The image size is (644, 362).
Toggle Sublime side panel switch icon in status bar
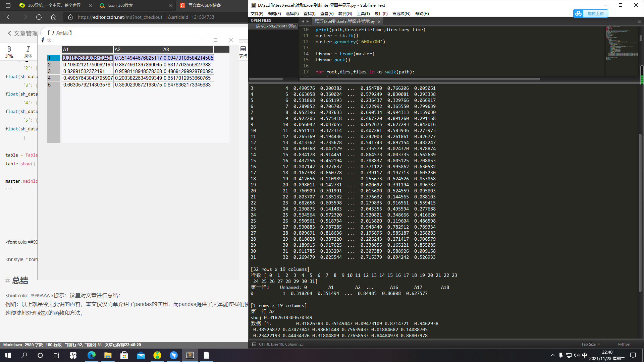(254, 344)
